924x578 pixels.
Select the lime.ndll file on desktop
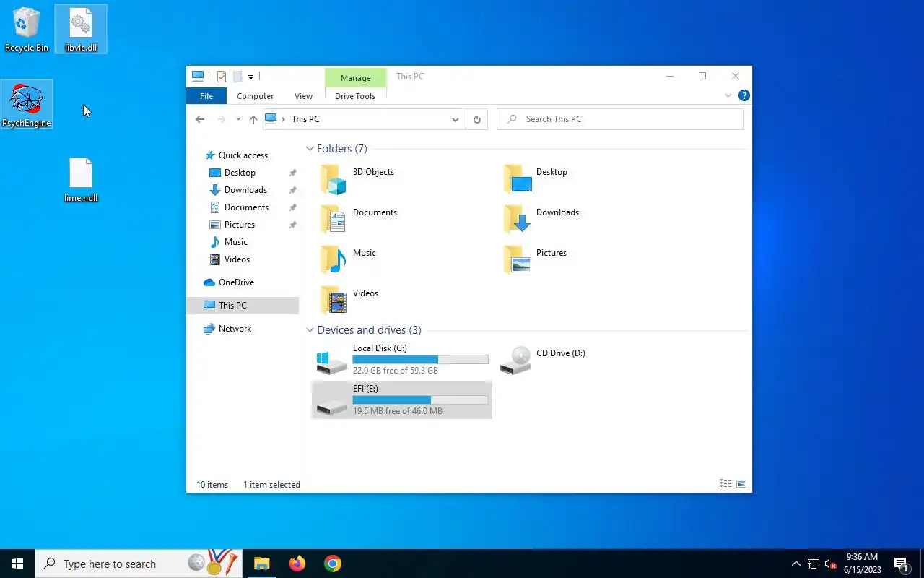point(81,180)
